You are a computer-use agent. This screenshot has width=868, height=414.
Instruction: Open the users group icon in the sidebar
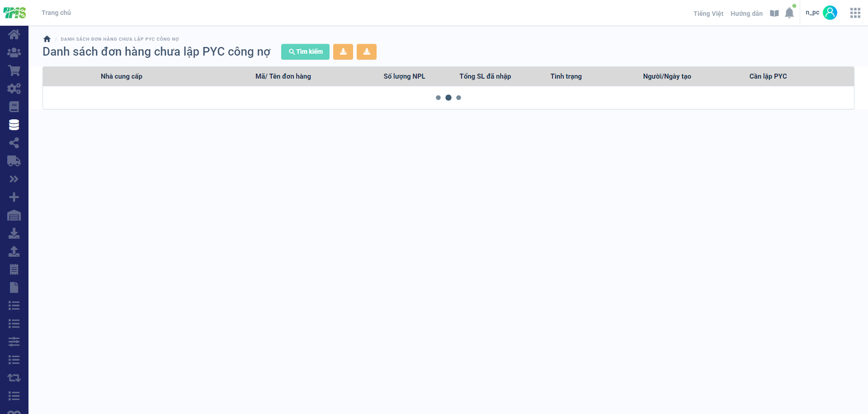(x=14, y=52)
